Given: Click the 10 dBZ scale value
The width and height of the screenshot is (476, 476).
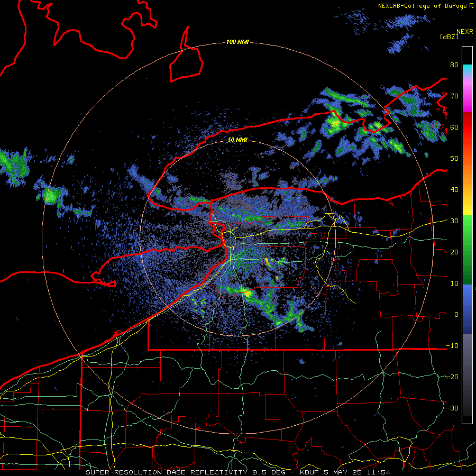Looking at the screenshot, I should tap(454, 283).
